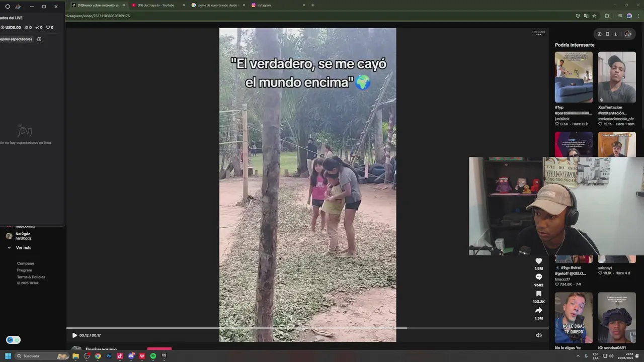This screenshot has width=644, height=362.
Task: Click the likes heart count in LIVE panel
Action: tap(50, 28)
